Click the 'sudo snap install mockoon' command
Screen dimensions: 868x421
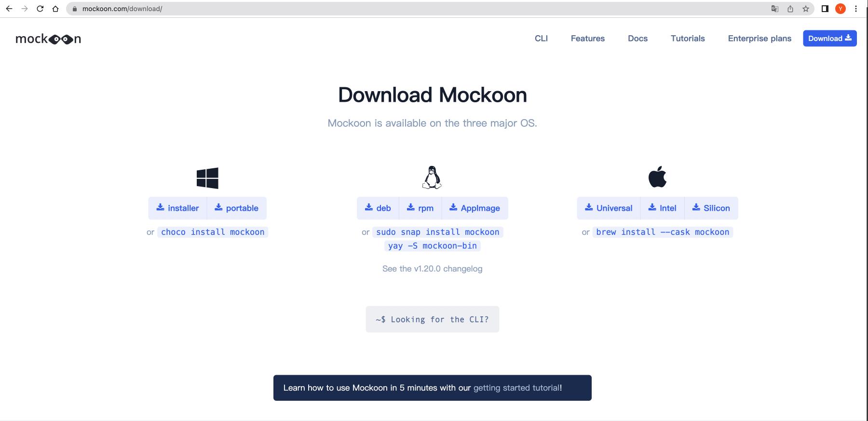coord(438,232)
